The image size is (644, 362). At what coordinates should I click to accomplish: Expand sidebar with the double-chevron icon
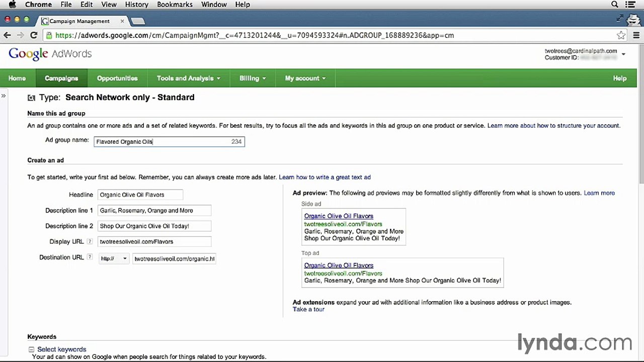[x=4, y=96]
